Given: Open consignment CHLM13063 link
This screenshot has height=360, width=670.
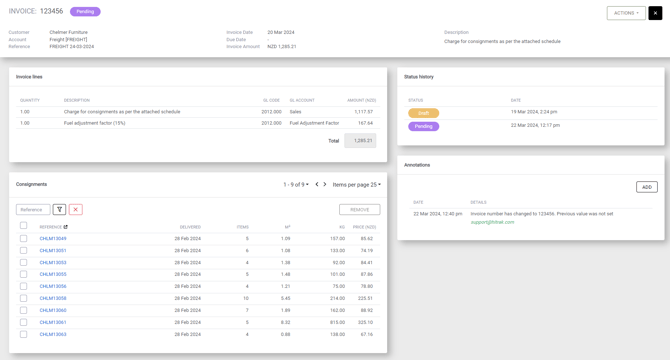Looking at the screenshot, I should [x=53, y=334].
